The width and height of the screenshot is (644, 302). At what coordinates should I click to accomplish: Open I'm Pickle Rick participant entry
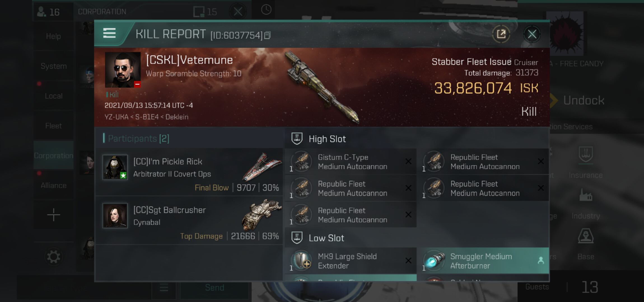pos(189,172)
